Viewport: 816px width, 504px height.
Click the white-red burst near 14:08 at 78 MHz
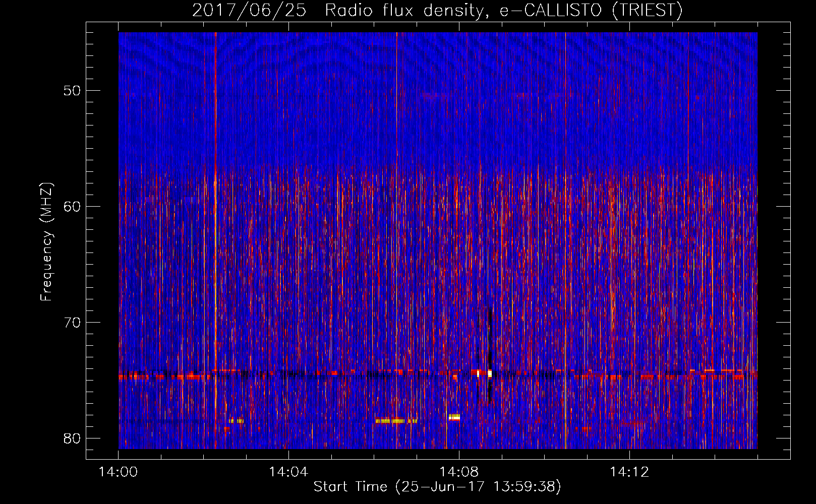pos(454,417)
